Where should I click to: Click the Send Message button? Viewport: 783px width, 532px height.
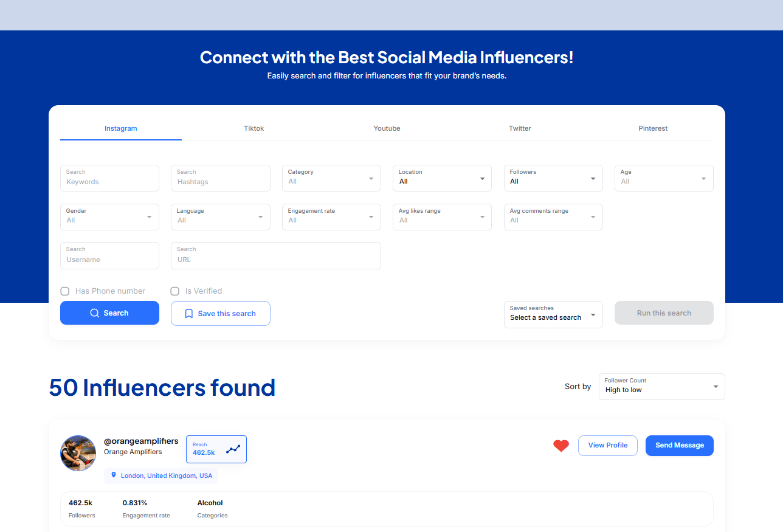coord(679,446)
